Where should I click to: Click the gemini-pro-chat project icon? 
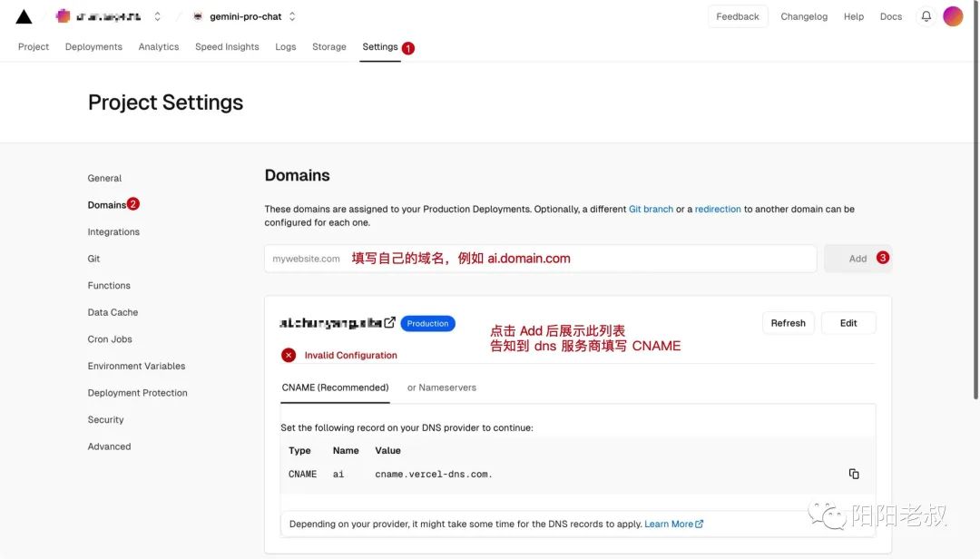pos(198,16)
